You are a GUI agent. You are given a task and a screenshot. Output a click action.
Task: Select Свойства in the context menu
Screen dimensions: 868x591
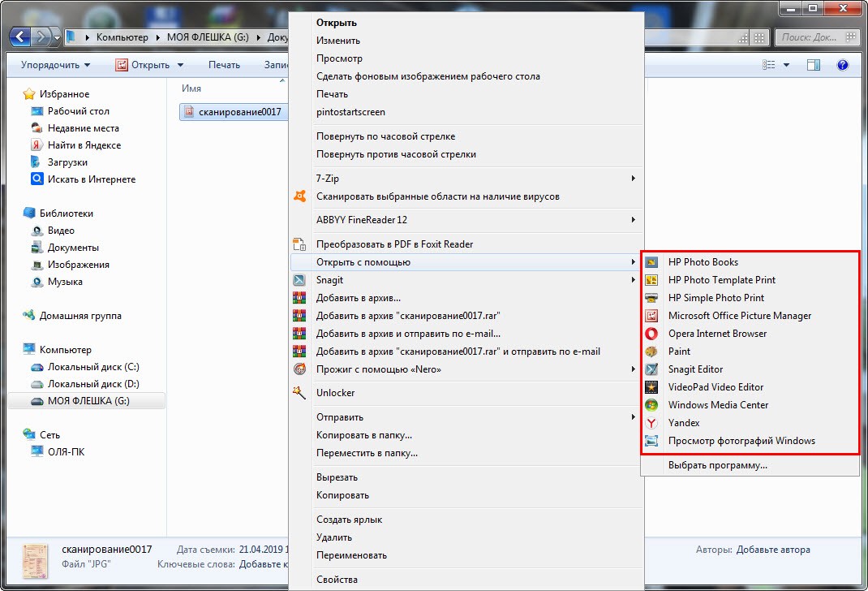point(337,580)
